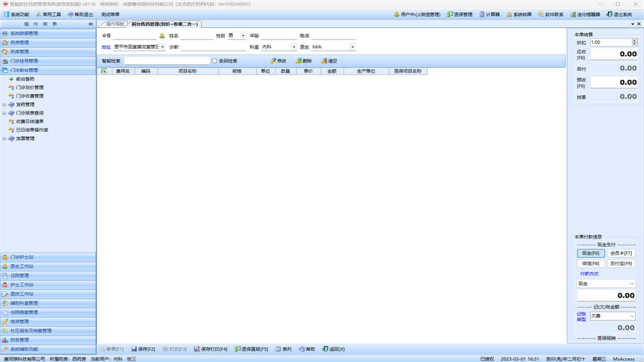
Task: Enable the 条码检索 checkbox
Action: click(x=214, y=61)
